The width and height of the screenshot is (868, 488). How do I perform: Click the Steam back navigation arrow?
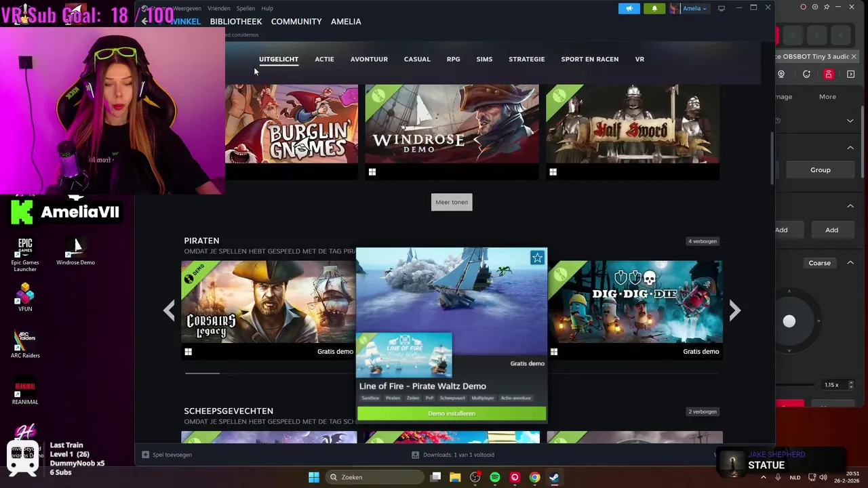point(144,21)
